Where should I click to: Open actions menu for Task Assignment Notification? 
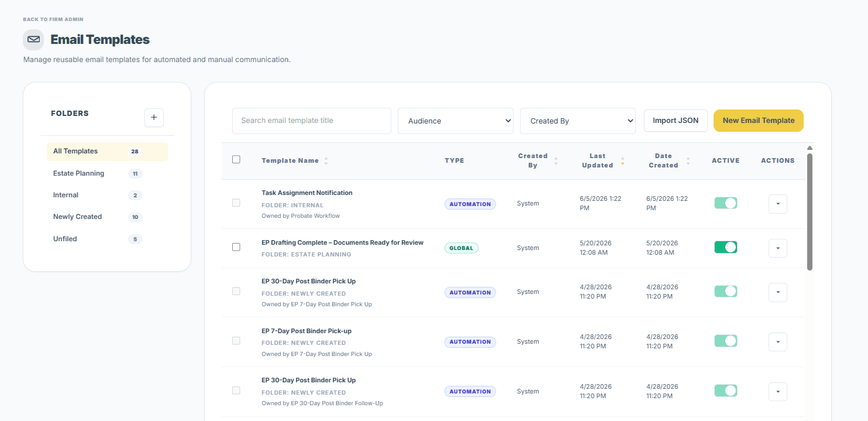778,204
